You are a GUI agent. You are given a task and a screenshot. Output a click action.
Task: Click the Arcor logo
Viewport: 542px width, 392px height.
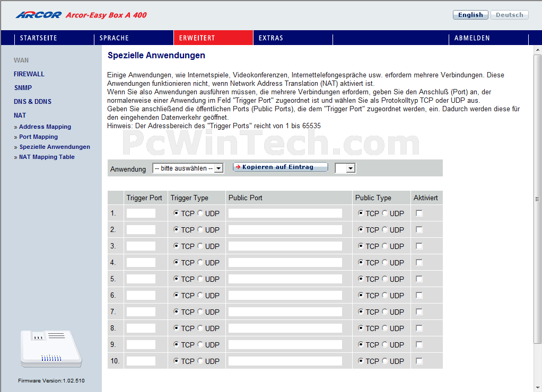(38, 15)
